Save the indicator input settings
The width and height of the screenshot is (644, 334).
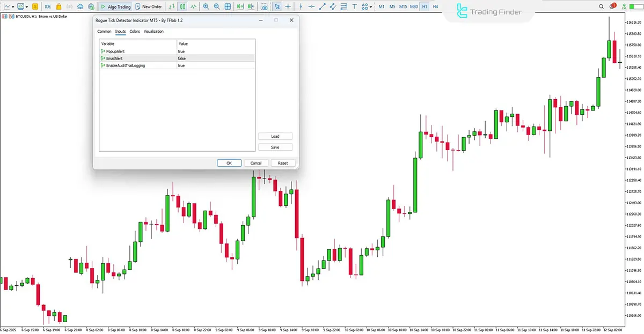pos(275,147)
